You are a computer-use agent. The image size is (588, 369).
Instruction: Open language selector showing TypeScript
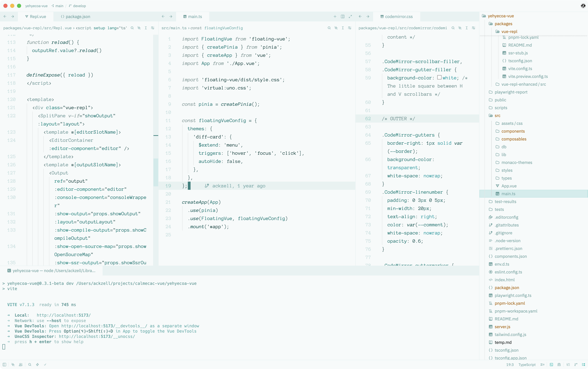tap(527, 365)
